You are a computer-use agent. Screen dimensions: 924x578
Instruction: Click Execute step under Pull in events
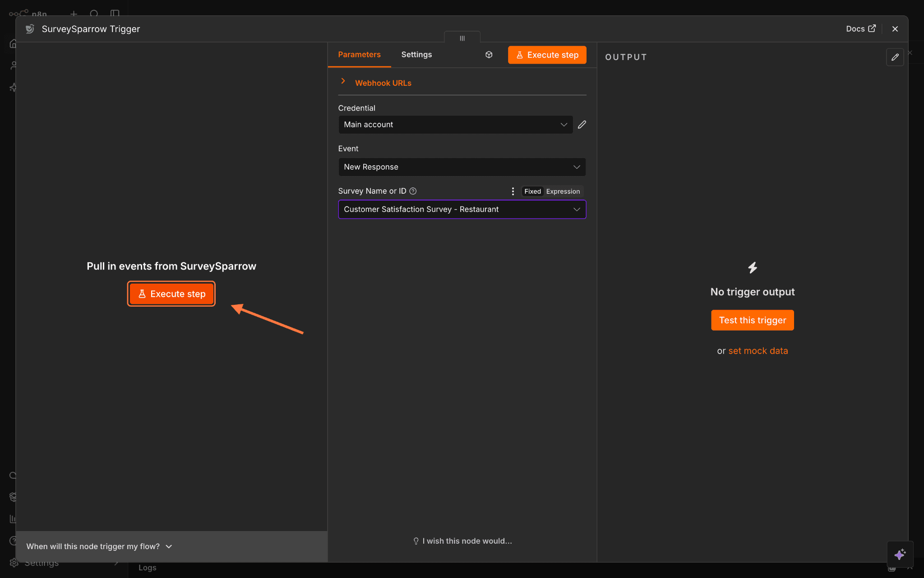coord(171,294)
